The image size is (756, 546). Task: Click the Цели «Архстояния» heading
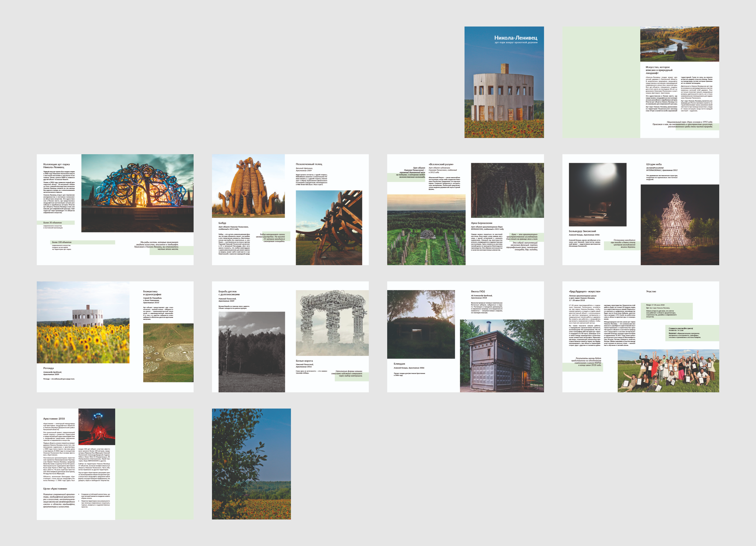coord(55,489)
